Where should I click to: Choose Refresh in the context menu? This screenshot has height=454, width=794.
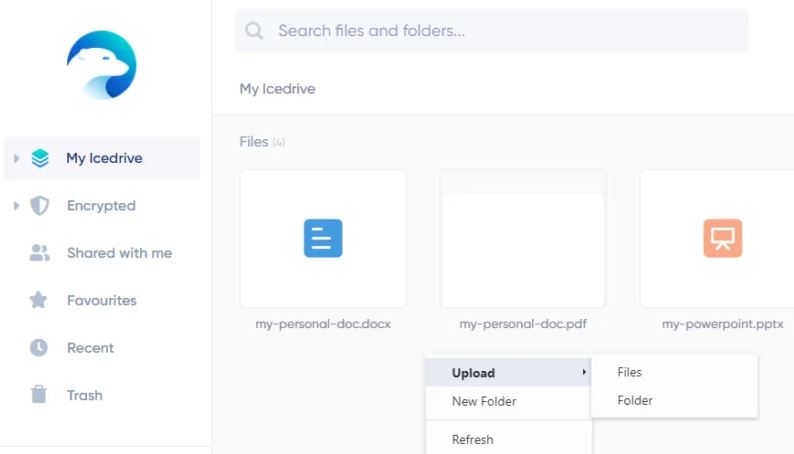(x=508, y=439)
